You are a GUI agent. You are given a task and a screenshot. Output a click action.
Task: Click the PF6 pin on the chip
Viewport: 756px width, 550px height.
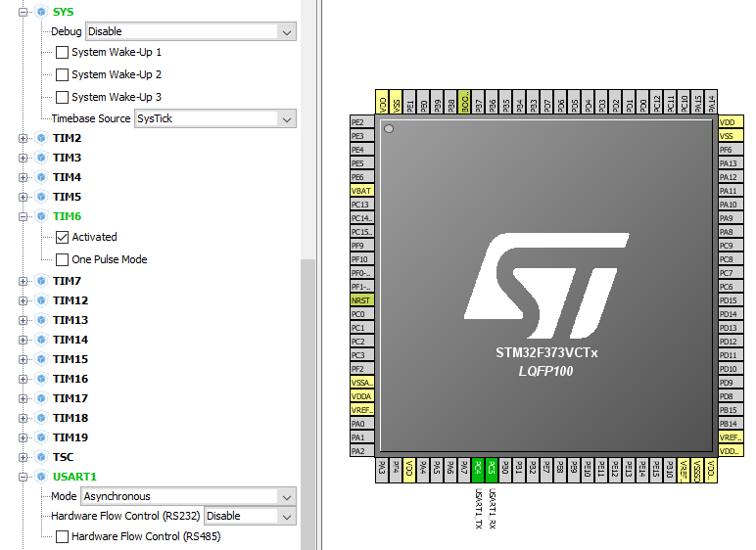pyautogui.click(x=731, y=150)
